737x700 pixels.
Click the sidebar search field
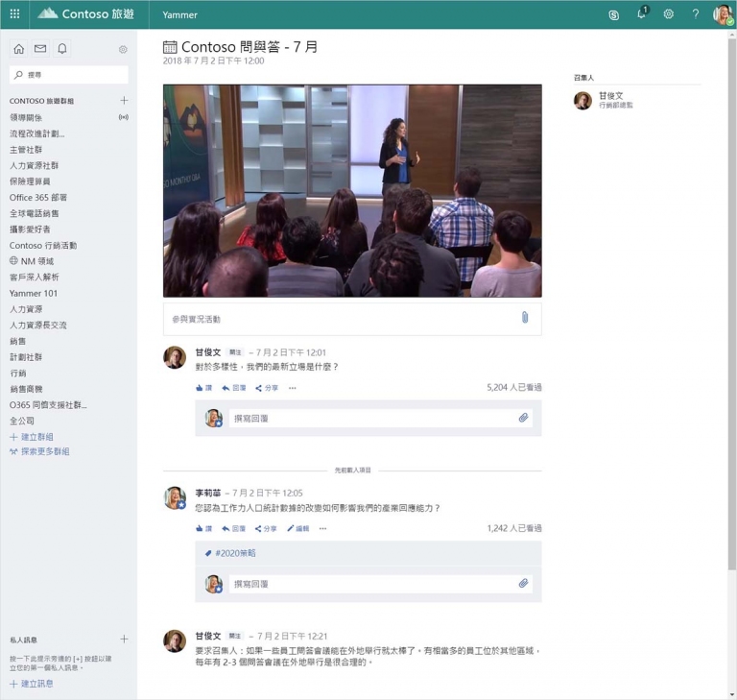pyautogui.click(x=69, y=75)
